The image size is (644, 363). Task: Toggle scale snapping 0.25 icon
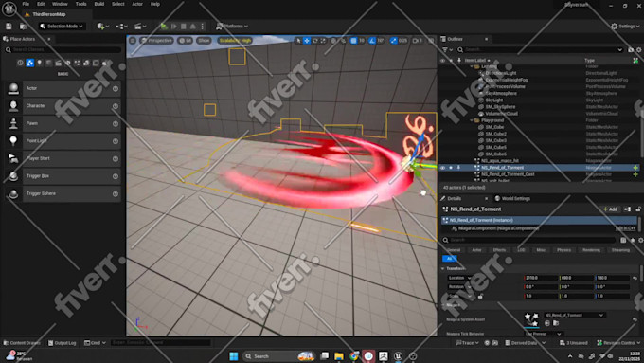[393, 41]
